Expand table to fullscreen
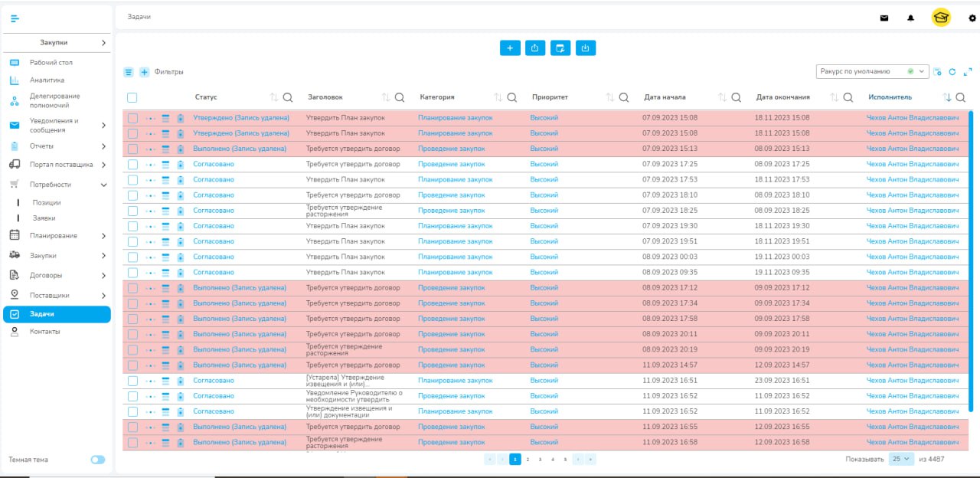The width and height of the screenshot is (980, 478). [x=968, y=72]
